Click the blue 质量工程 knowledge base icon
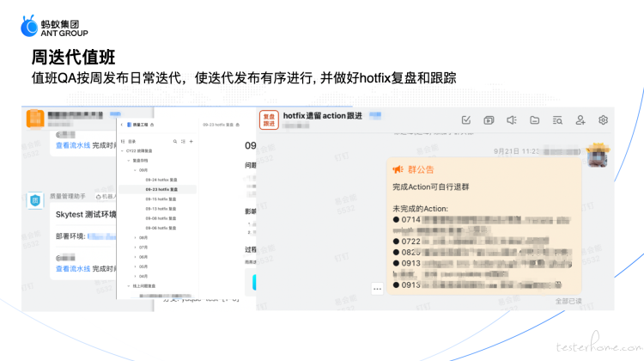The image size is (644, 361). click(129, 125)
